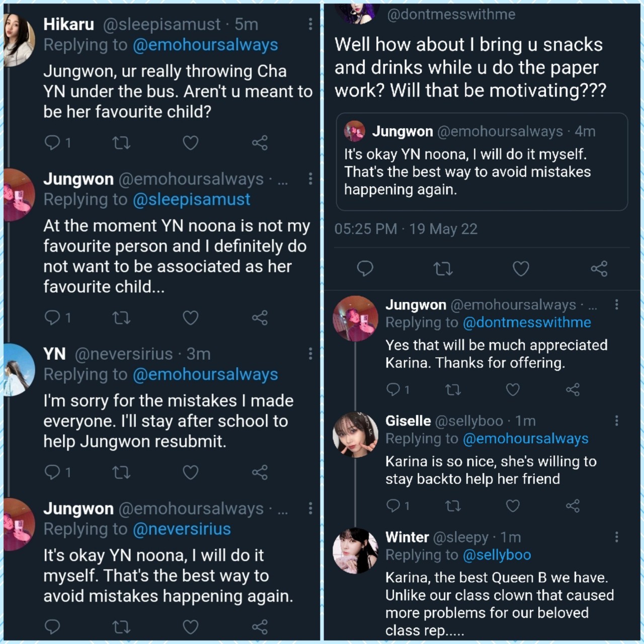Image resolution: width=644 pixels, height=644 pixels.
Task: View Winter's profile avatar
Action: (355, 551)
